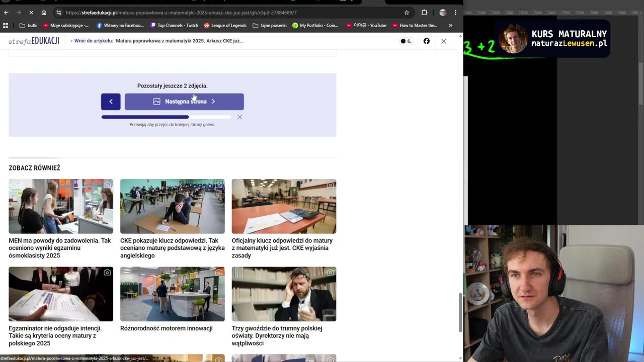Click the KURS MATURALNY overlay banner

[553, 39]
